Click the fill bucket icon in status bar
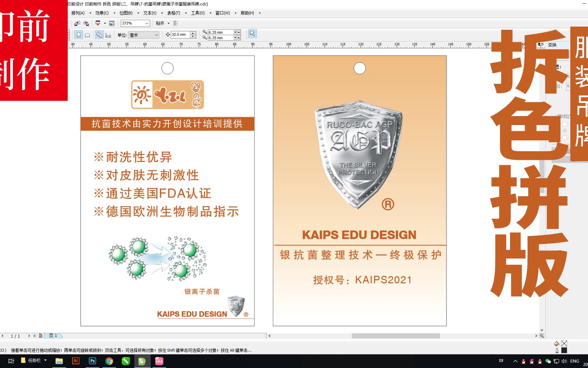This screenshot has height=368, width=588. click(x=557, y=343)
